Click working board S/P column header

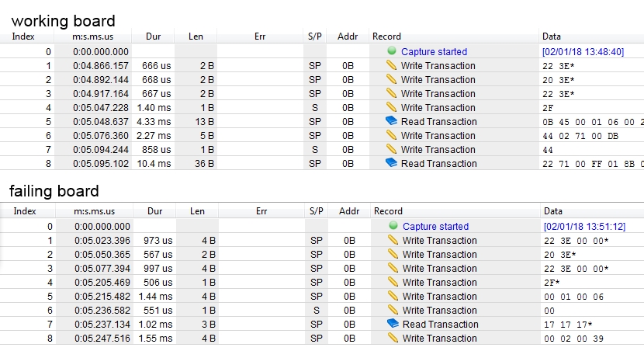tap(315, 36)
